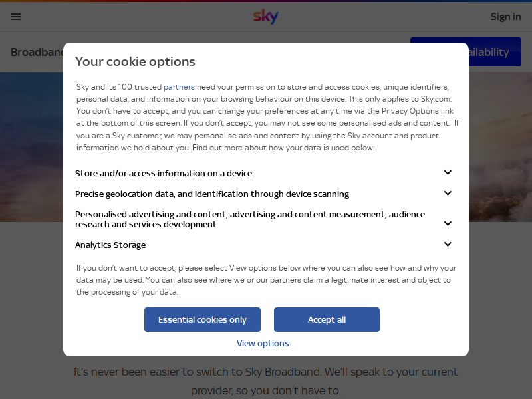Screen dimensions: 532x399
Task: Select the Store and/or access information title
Action: point(164,173)
